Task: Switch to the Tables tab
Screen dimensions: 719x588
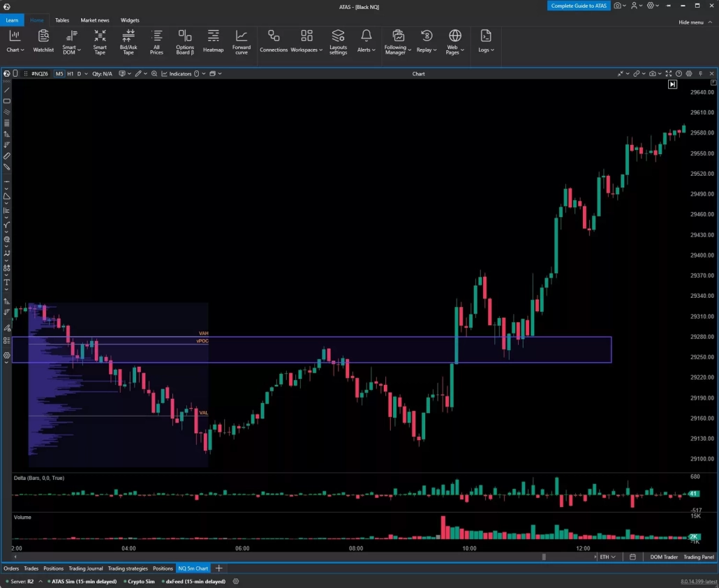Action: (x=62, y=20)
